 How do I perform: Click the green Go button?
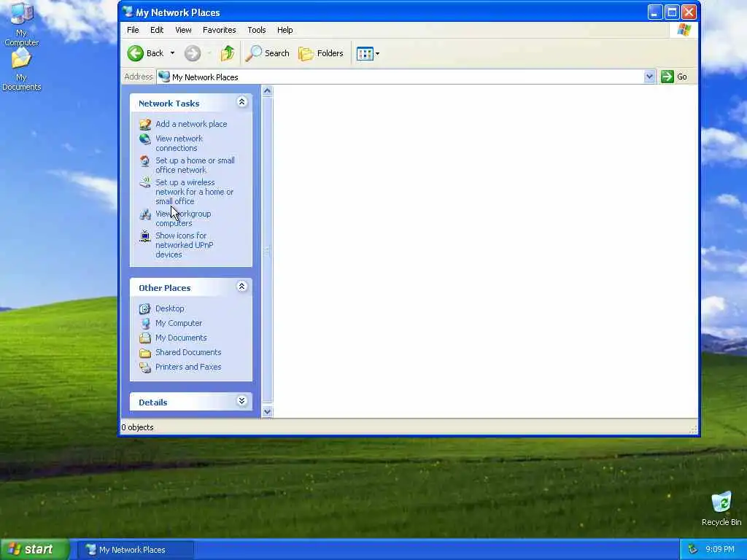point(674,77)
